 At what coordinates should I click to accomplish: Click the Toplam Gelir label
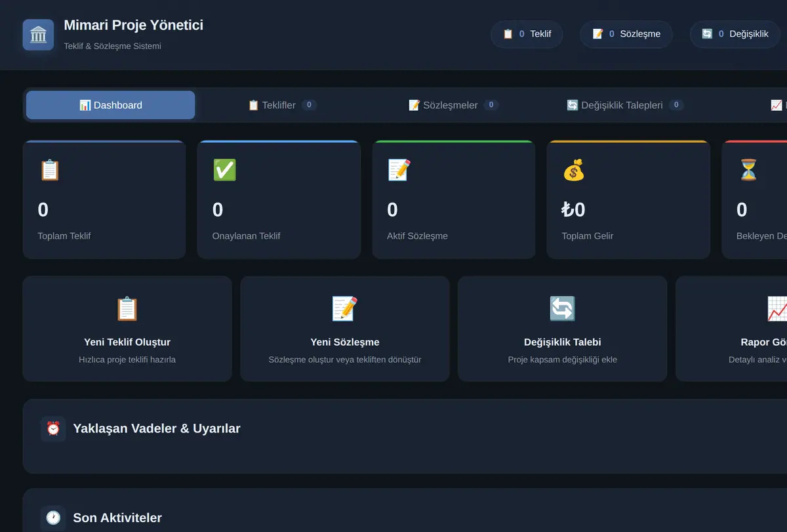pos(588,235)
